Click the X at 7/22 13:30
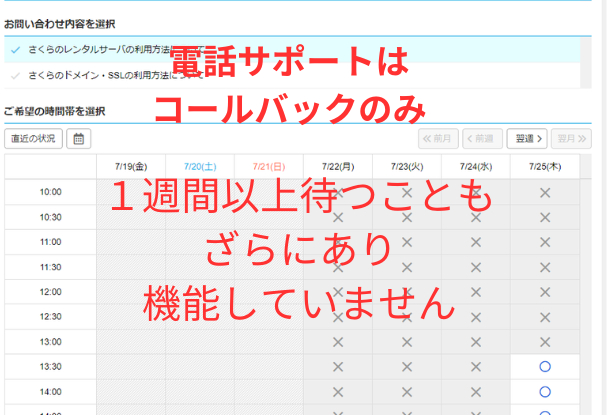The height and width of the screenshot is (415, 610). pyautogui.click(x=338, y=367)
